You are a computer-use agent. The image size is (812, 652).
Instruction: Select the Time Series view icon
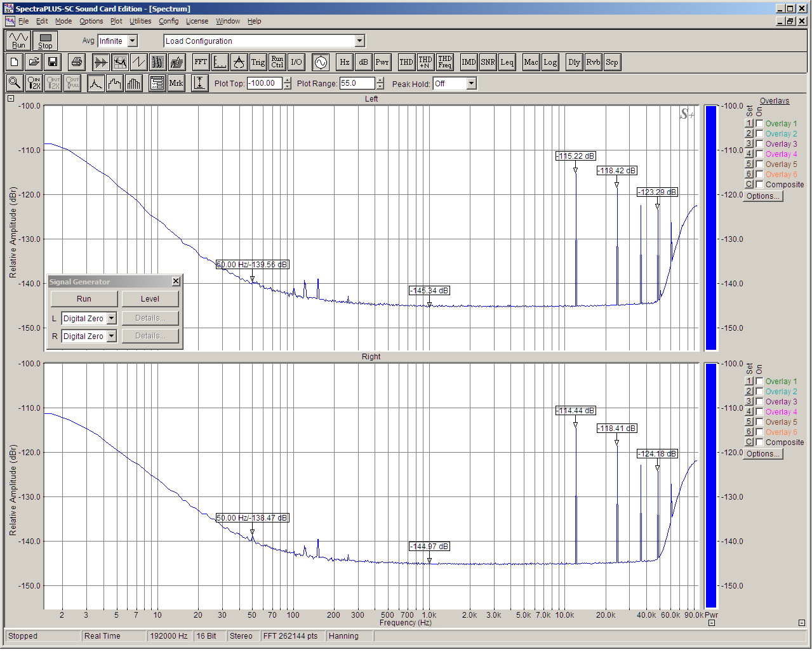[x=100, y=62]
